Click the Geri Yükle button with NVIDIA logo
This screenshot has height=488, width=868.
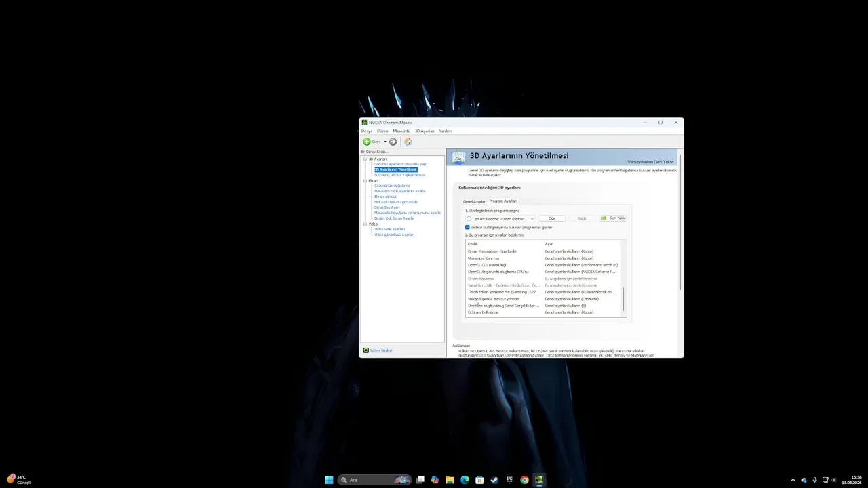click(x=613, y=218)
